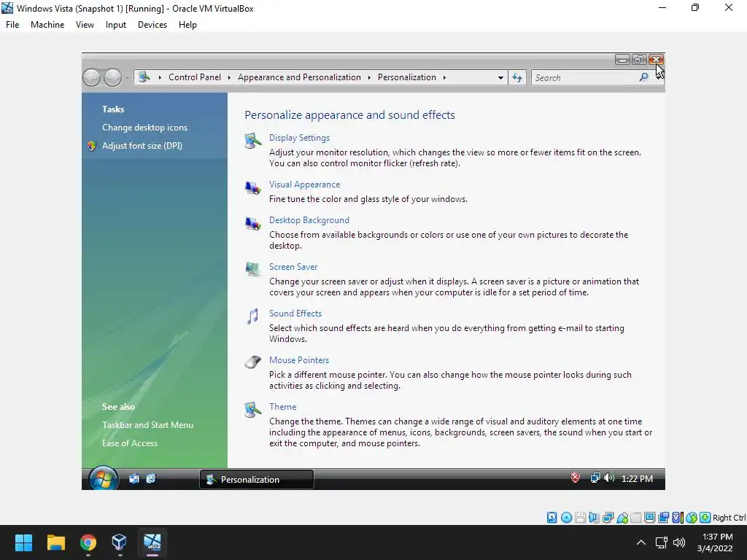Open File Explorer from Windows taskbar

pyautogui.click(x=55, y=542)
